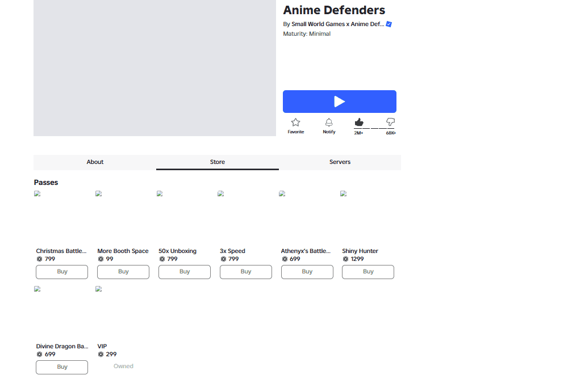Click the verified badge next to creator name
The image size is (568, 392).
point(389,24)
